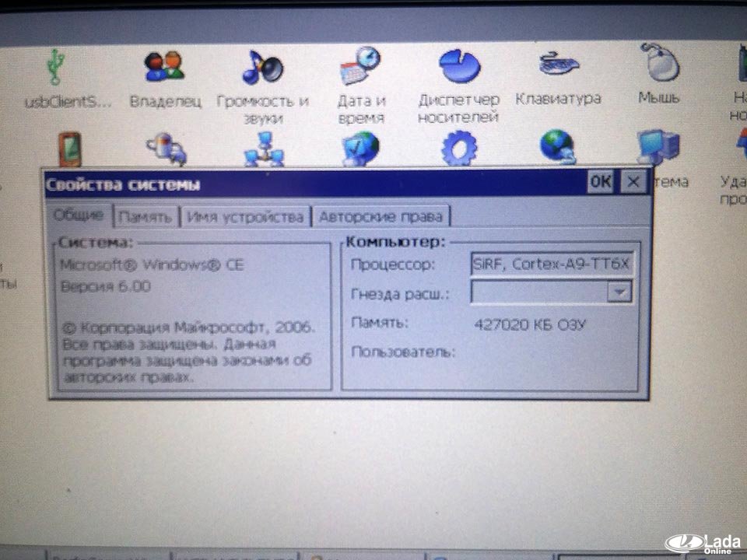This screenshot has height=560, width=747.
Task: Click the computer monitor Система icon
Action: (x=658, y=148)
